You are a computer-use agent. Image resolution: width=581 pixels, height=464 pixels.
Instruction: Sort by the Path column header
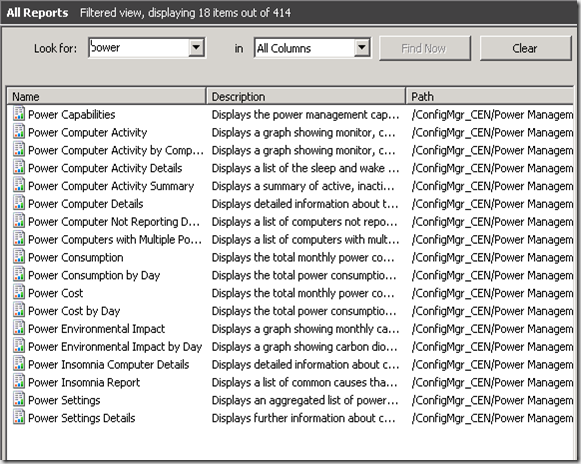pos(489,96)
